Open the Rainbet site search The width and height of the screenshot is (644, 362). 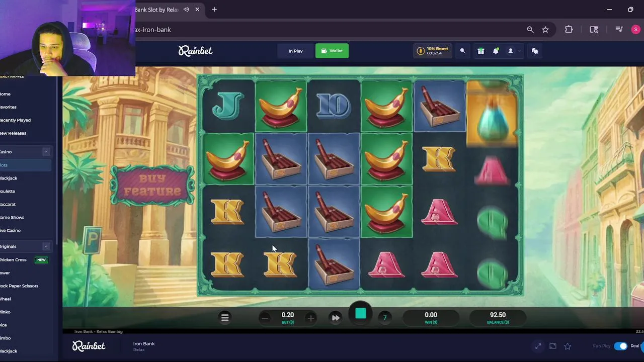pos(463,51)
